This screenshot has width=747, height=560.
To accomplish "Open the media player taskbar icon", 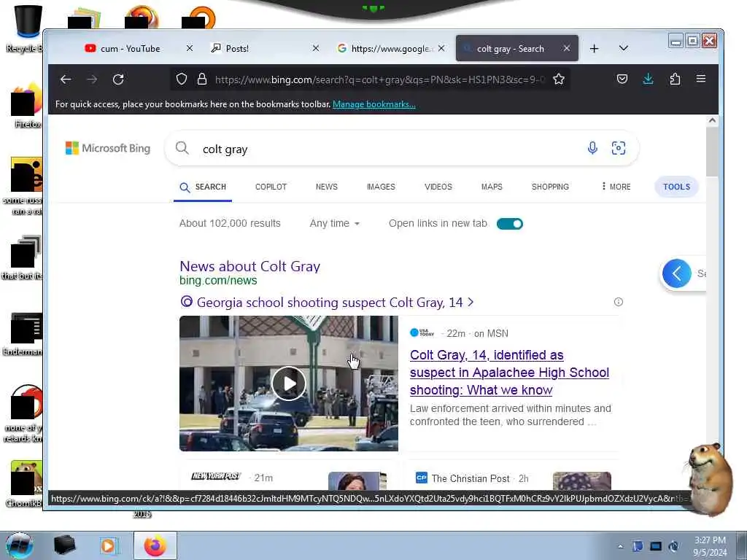I will click(x=109, y=545).
